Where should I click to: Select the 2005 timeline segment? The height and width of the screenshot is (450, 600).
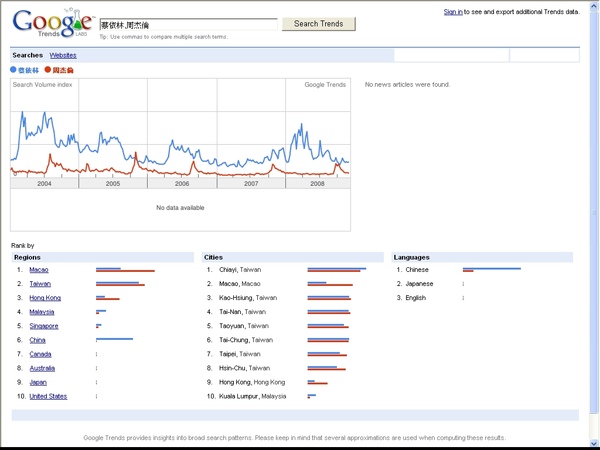(113, 184)
